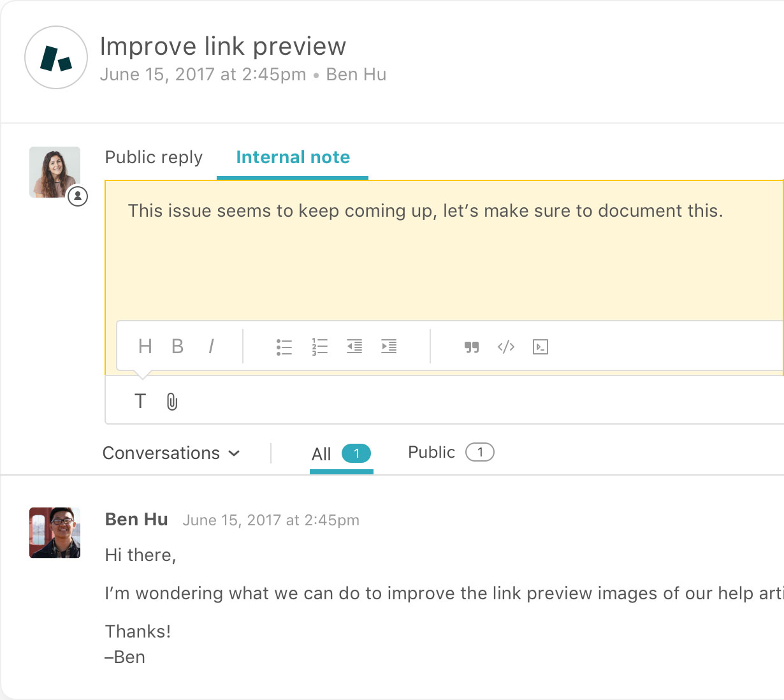
Task: Switch to the Public conversations tab
Action: pyautogui.click(x=451, y=452)
